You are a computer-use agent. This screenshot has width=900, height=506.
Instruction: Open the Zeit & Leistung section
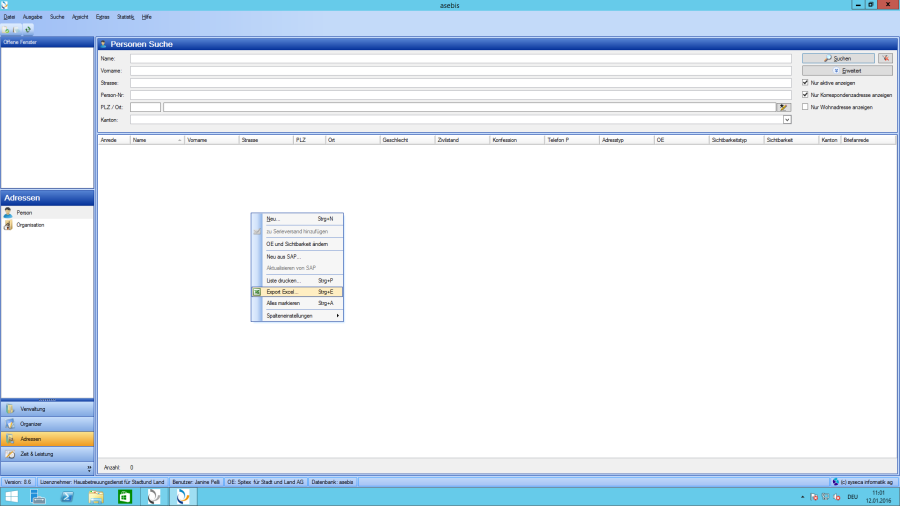(36, 454)
